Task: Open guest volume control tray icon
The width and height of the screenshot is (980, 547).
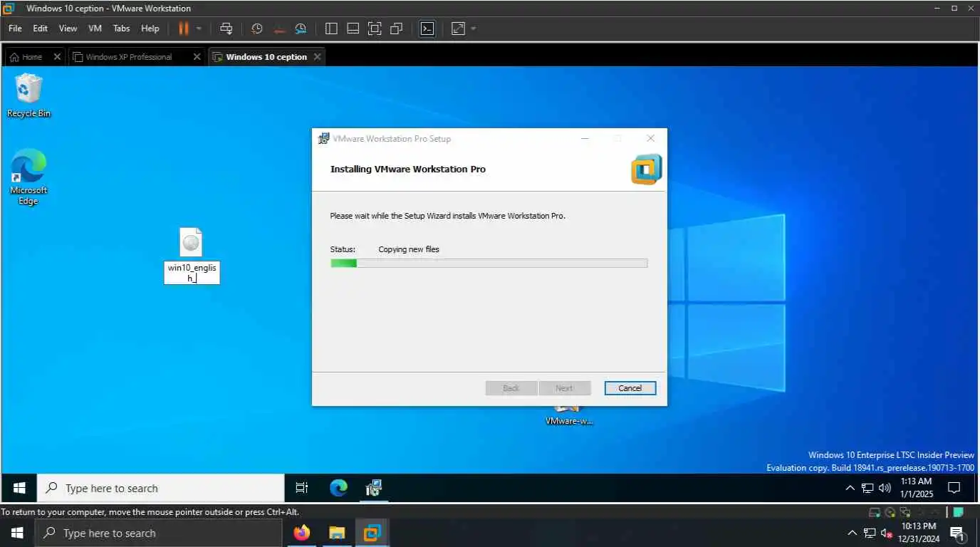Action: click(885, 488)
